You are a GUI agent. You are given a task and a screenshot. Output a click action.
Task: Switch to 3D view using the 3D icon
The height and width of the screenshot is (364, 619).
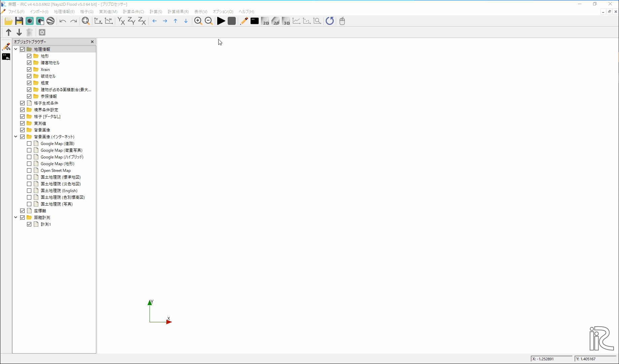click(x=286, y=21)
